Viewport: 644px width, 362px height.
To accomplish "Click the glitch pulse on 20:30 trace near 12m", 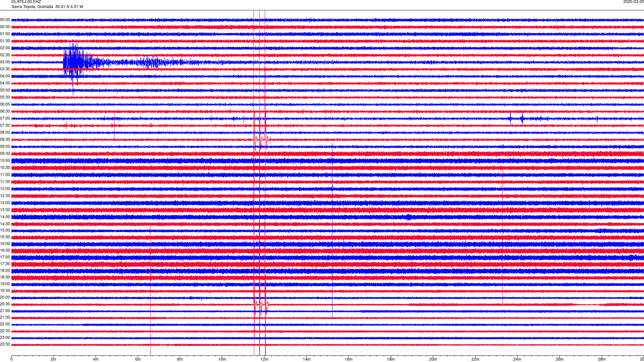I will click(262, 305).
